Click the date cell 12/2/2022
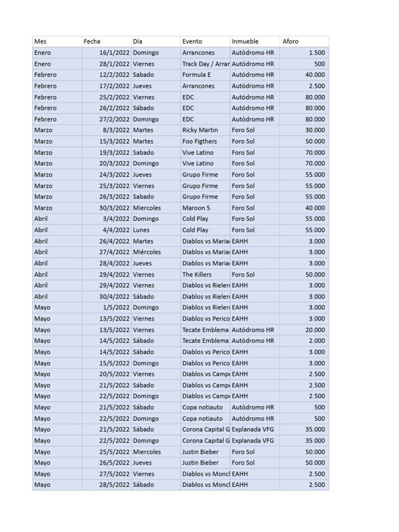 (x=107, y=75)
